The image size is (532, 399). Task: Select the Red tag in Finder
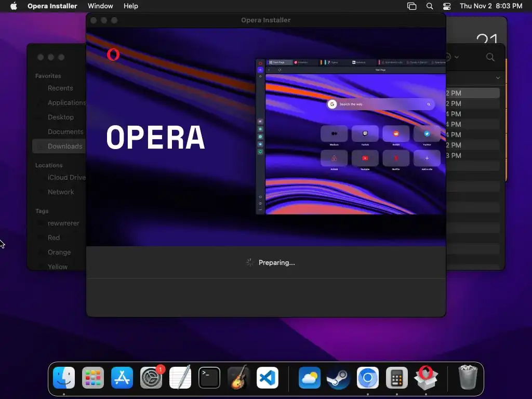click(x=54, y=238)
